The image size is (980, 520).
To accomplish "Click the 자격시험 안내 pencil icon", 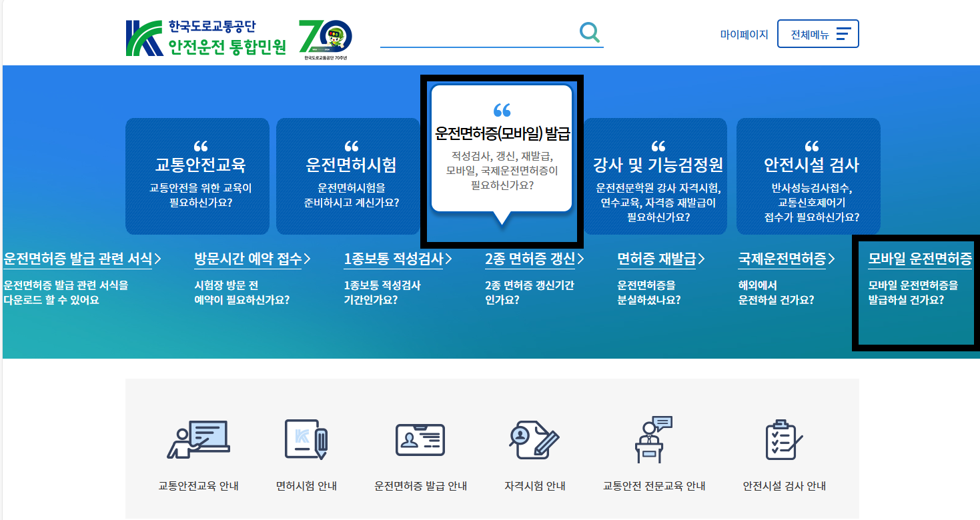I will coord(534,439).
